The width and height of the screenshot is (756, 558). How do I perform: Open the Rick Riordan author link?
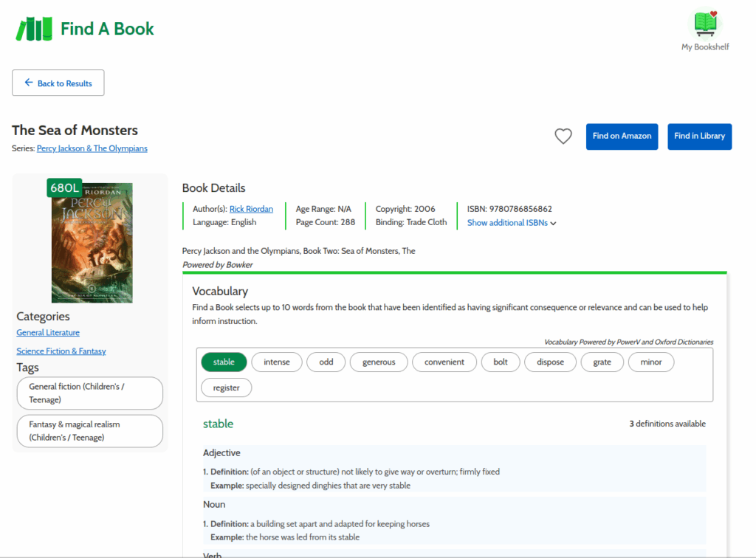pyautogui.click(x=251, y=210)
